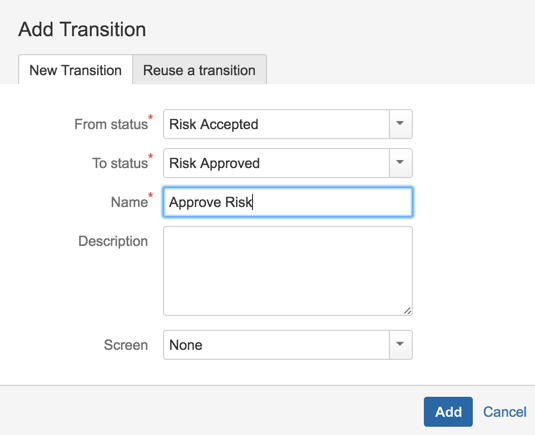This screenshot has height=435, width=535.
Task: Click the Add Transition dialog heading
Action: click(82, 29)
